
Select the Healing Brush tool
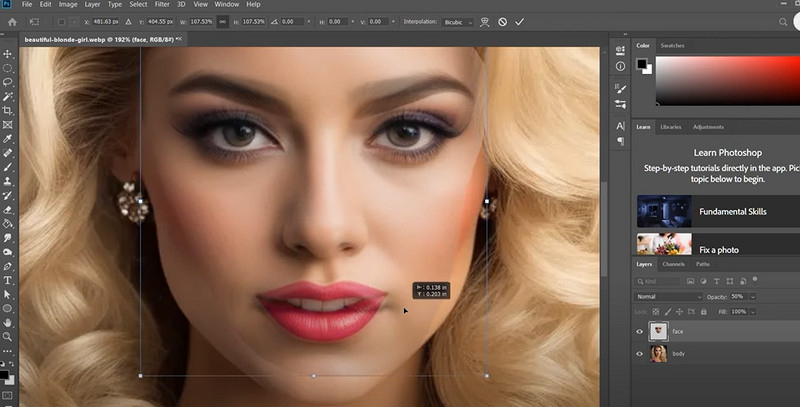tap(8, 153)
